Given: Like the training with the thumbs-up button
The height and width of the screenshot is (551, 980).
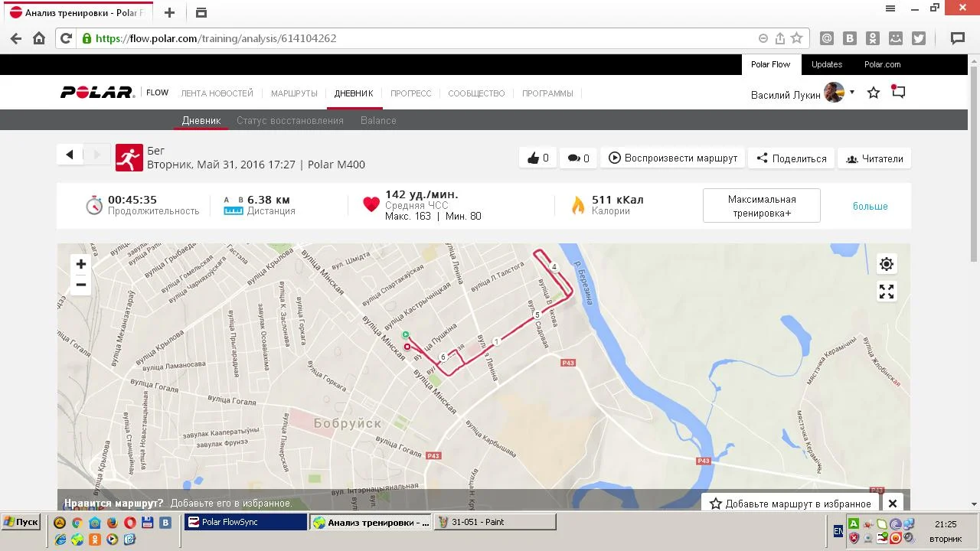Looking at the screenshot, I should 537,158.
